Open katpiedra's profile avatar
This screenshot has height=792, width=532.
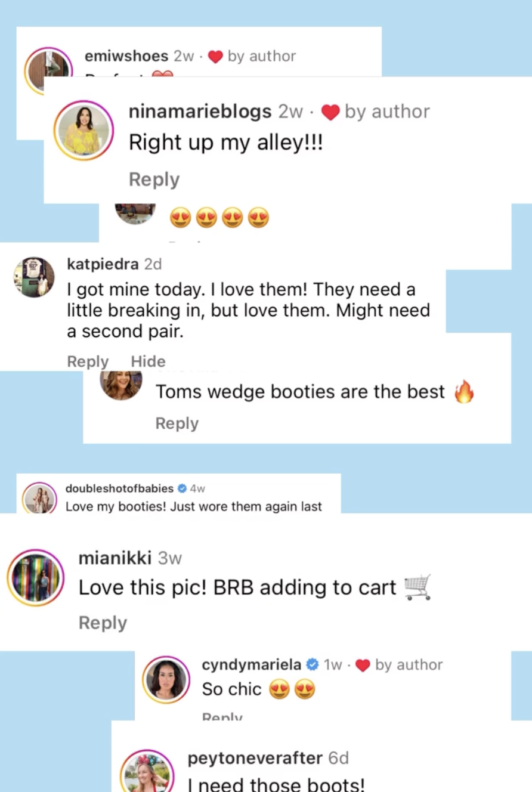tap(34, 277)
